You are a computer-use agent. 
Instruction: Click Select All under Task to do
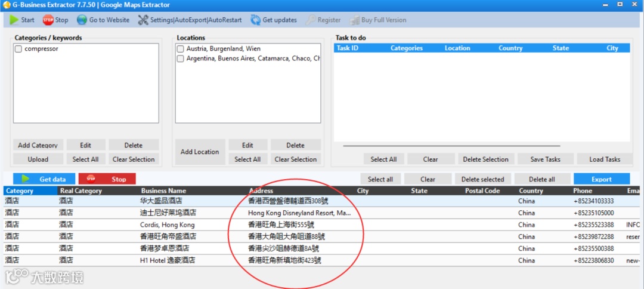(x=383, y=159)
